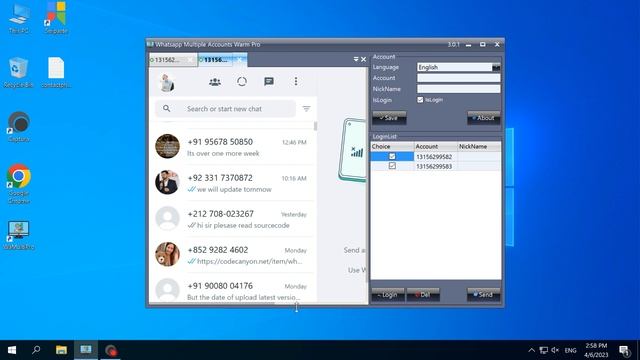640x360 pixels.
Task: Open WhatsApp three-dot menu
Action: (296, 81)
